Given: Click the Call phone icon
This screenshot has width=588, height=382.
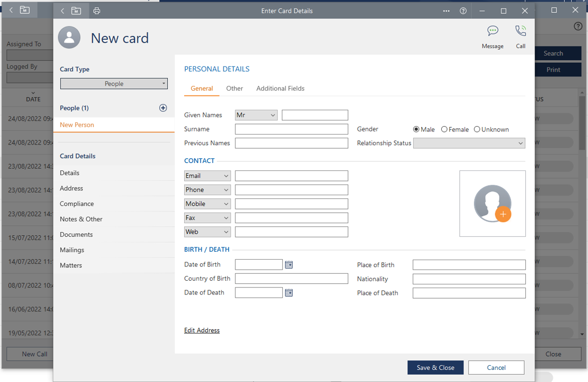Looking at the screenshot, I should click(x=520, y=31).
